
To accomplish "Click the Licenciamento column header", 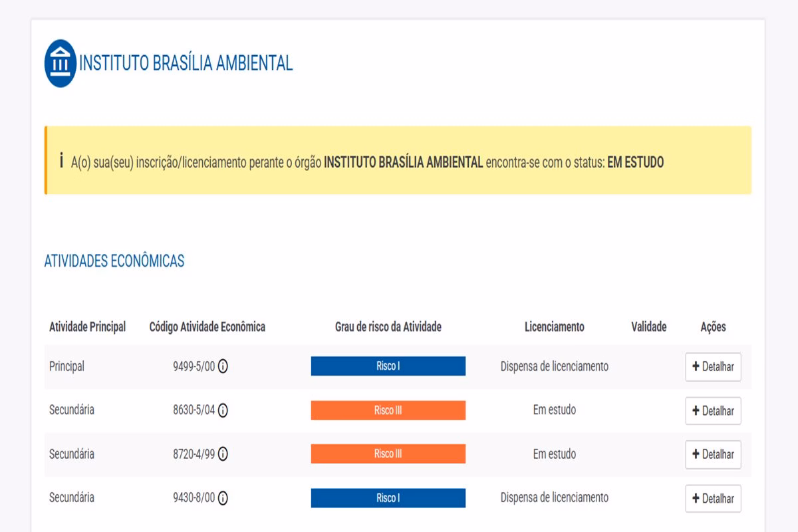I will pyautogui.click(x=555, y=327).
